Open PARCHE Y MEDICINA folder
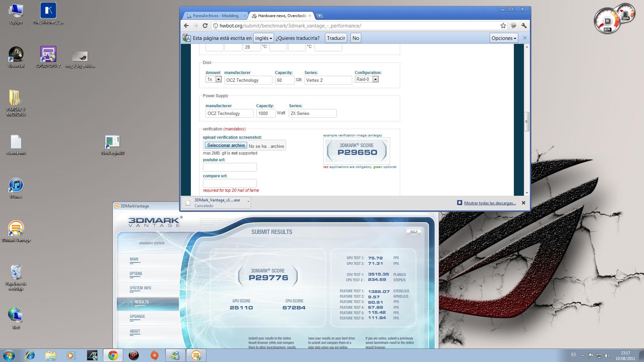The height and width of the screenshot is (362, 644). [x=16, y=103]
